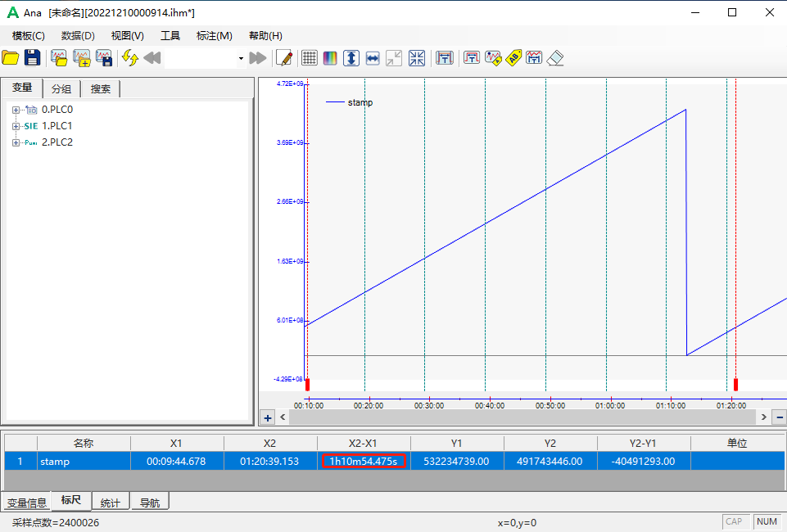
Task: Save chart template icon with floppy
Action: [104, 58]
